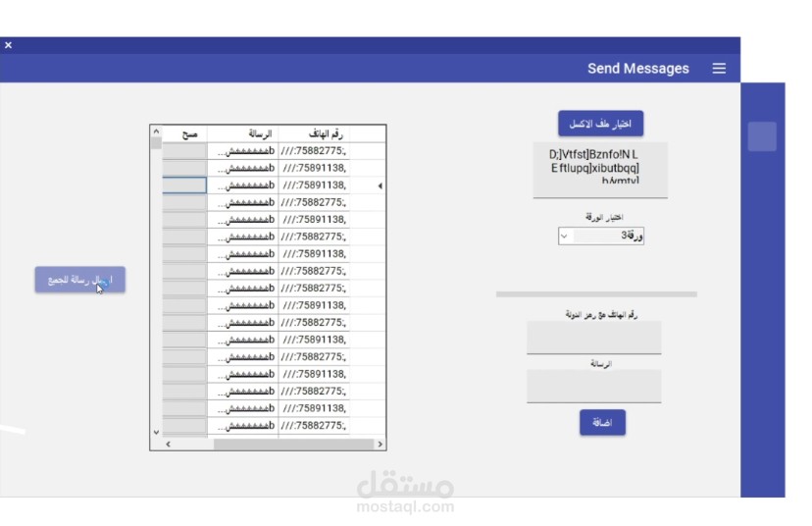This screenshot has width=812, height=526.
Task: Open the hamburger menu beside Send Messages
Action: (x=718, y=69)
